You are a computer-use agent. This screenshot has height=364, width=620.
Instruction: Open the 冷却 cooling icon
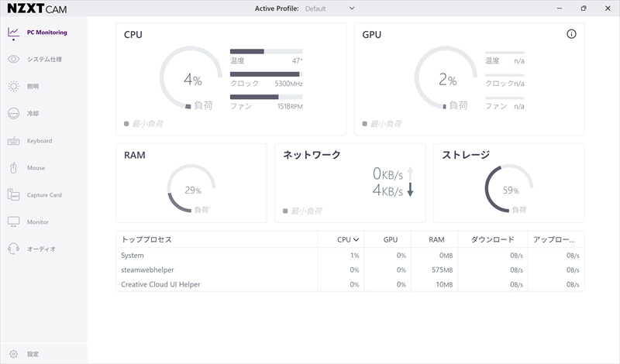[13, 114]
